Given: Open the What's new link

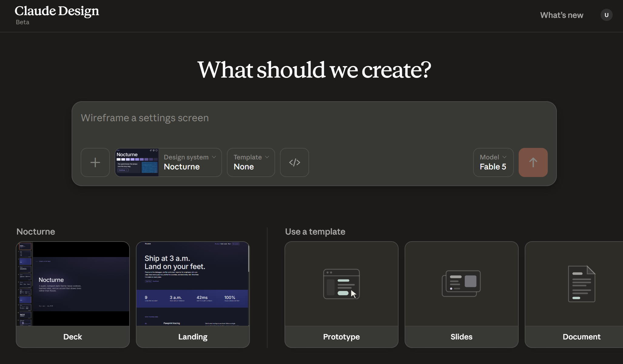Looking at the screenshot, I should coord(562,15).
